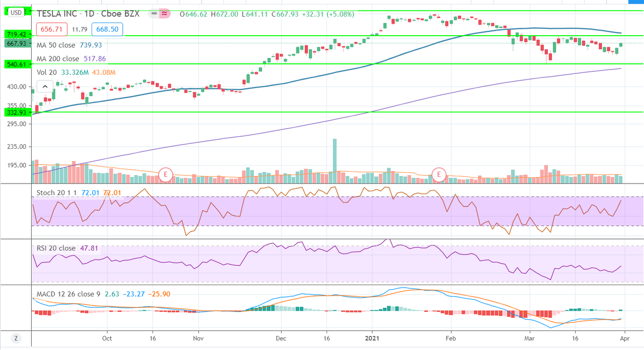
Task: Click the late-January earnings E marker
Action: click(x=439, y=174)
